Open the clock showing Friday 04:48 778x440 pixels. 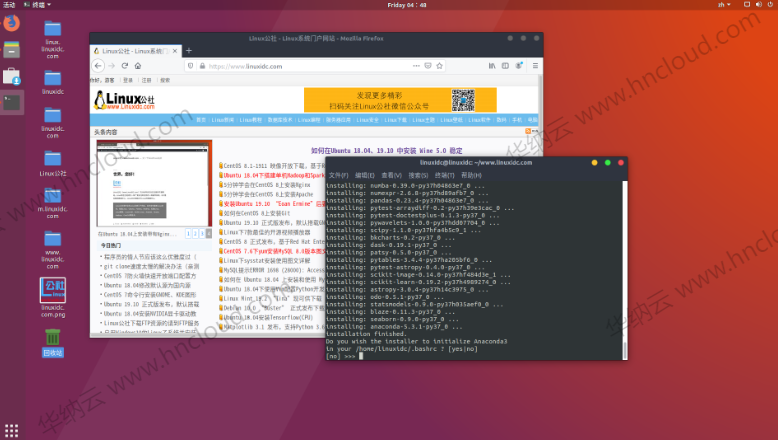point(406,5)
